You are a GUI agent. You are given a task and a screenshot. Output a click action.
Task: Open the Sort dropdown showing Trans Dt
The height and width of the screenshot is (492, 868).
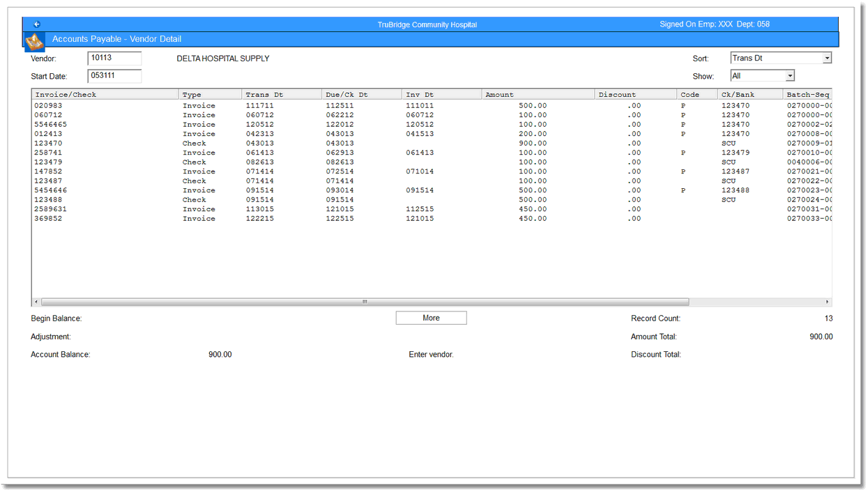[781, 59]
